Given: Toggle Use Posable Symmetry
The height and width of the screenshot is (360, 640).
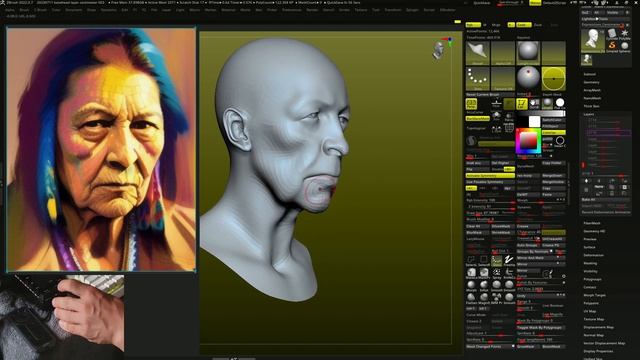Looking at the screenshot, I should (490, 182).
